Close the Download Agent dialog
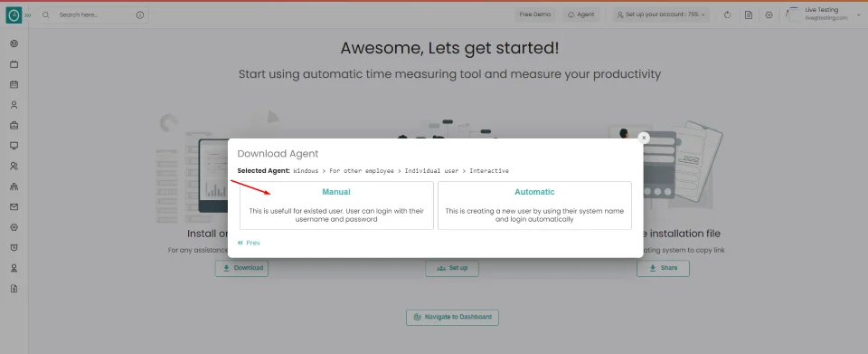Screen dimensions: 868x354 (x=643, y=138)
